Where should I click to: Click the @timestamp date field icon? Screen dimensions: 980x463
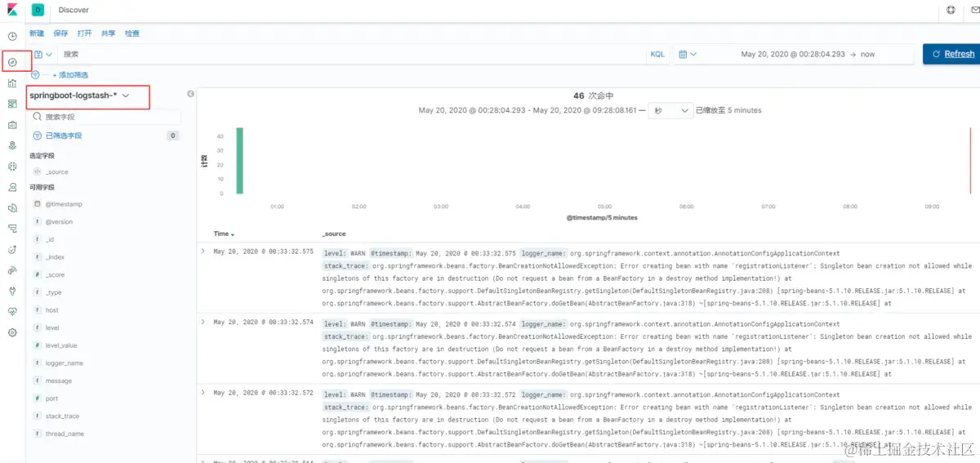click(37, 204)
